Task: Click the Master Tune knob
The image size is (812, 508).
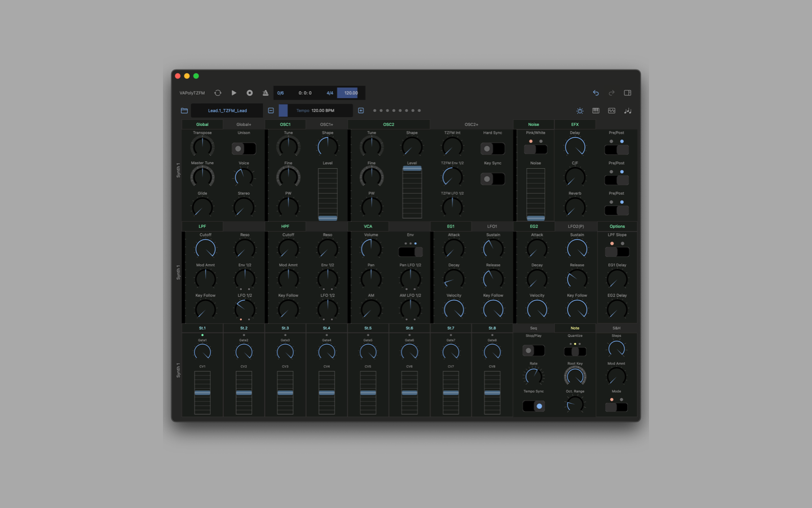Action: click(x=202, y=177)
